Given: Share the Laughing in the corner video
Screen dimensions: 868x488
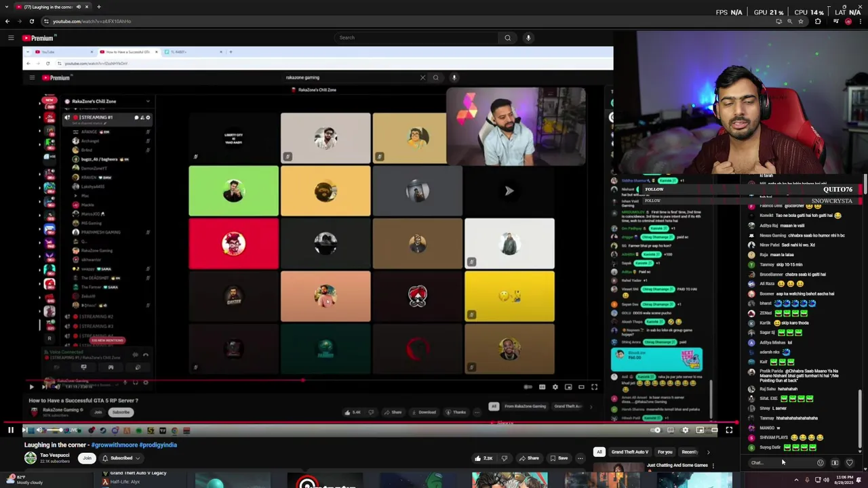Looking at the screenshot, I should coord(529,458).
